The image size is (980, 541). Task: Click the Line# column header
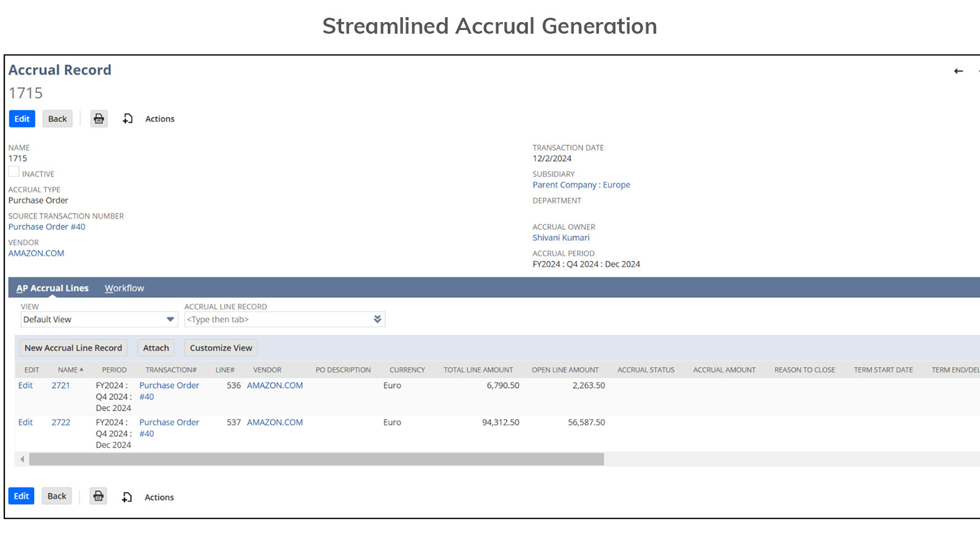coord(225,370)
